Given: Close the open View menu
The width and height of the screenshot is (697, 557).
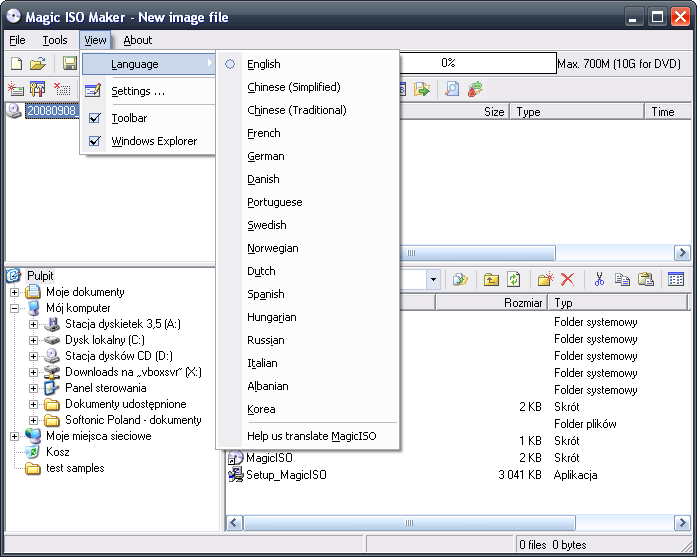Looking at the screenshot, I should pyautogui.click(x=95, y=40).
